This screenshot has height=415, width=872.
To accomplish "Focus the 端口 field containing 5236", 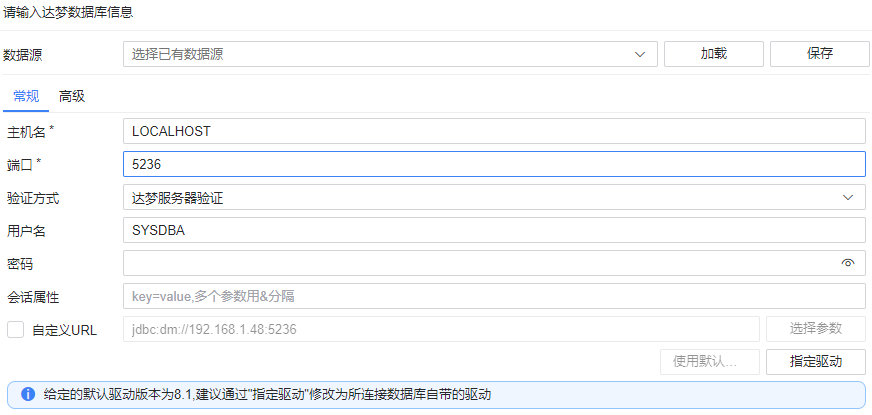I will click(494, 164).
